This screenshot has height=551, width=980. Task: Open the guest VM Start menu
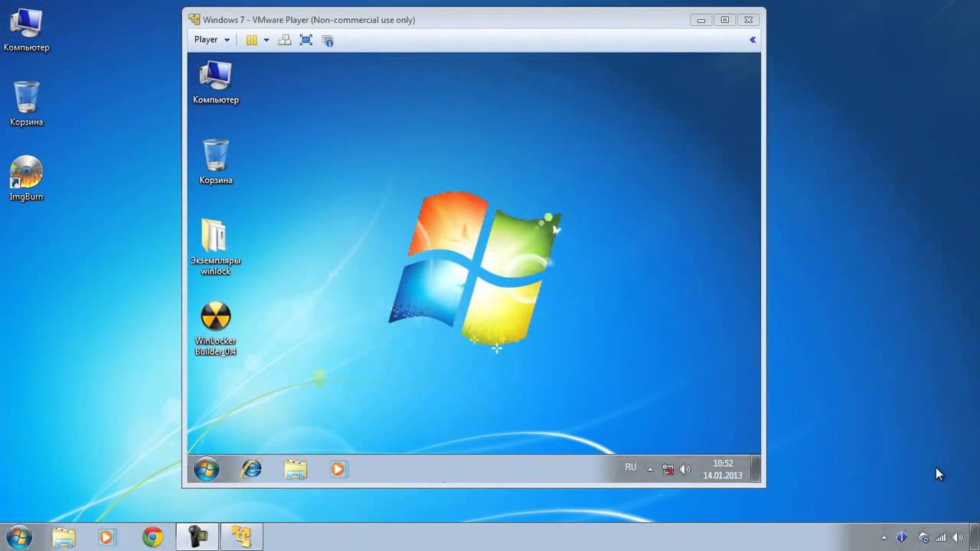tap(206, 469)
